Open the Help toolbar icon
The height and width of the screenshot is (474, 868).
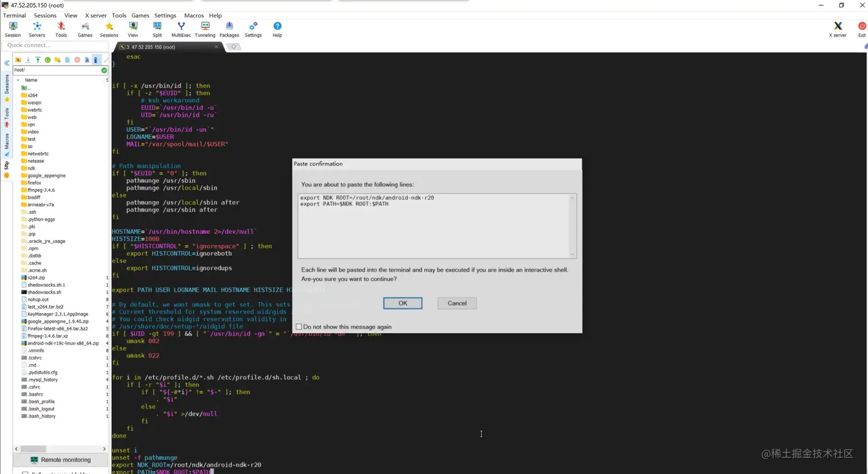pyautogui.click(x=277, y=29)
